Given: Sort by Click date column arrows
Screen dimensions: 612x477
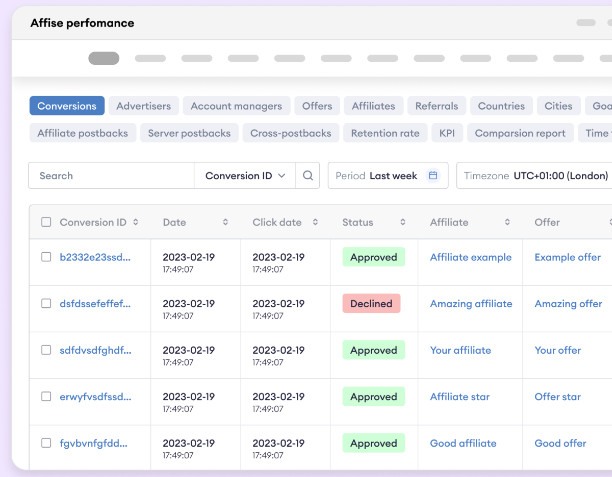Looking at the screenshot, I should click(x=315, y=222).
